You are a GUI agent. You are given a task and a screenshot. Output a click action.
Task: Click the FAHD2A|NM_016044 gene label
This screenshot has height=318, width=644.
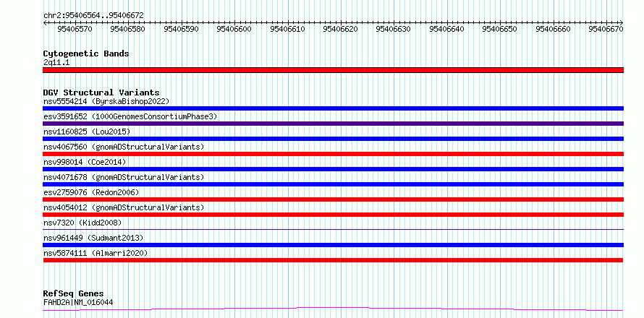pyautogui.click(x=78, y=302)
